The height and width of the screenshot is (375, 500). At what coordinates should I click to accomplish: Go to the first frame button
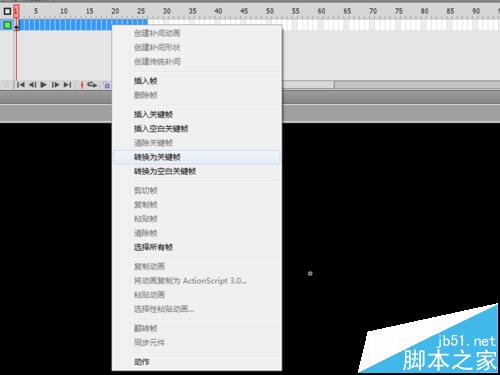[21, 85]
